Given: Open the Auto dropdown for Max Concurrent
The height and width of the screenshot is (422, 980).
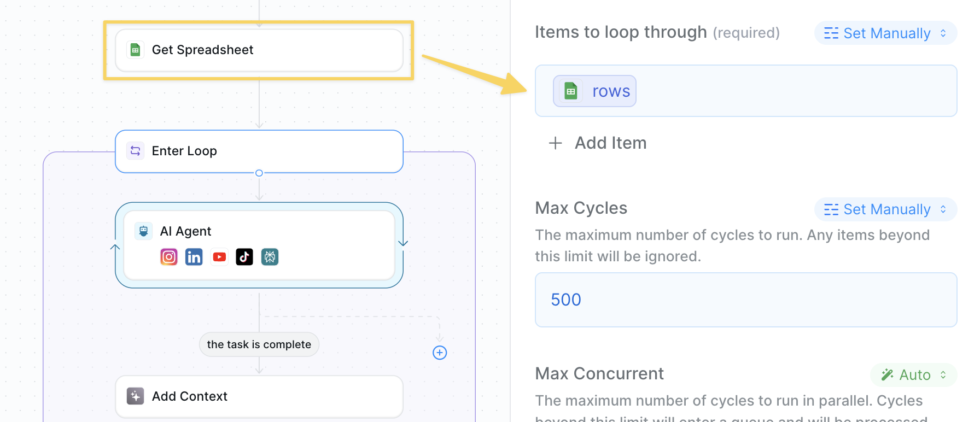Looking at the screenshot, I should pos(913,375).
